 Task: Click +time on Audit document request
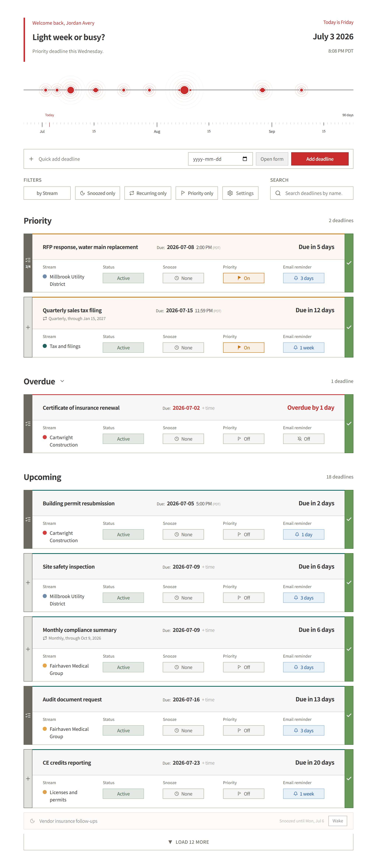click(x=208, y=700)
